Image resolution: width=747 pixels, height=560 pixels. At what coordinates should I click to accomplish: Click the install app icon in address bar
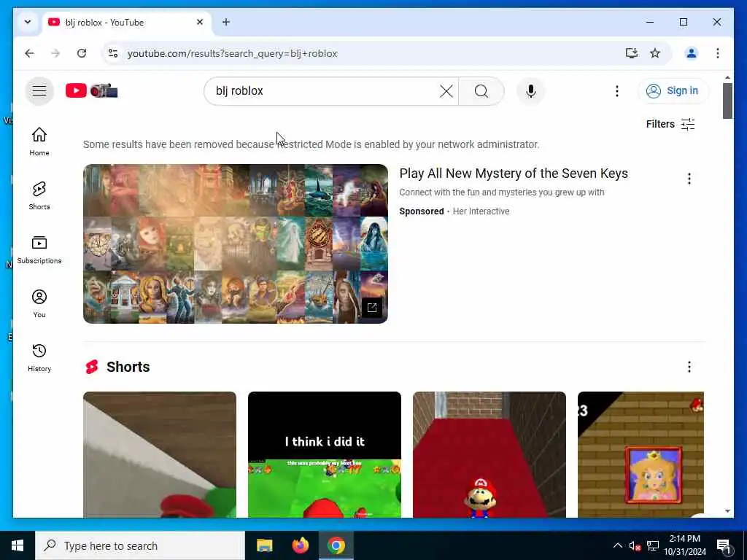pyautogui.click(x=631, y=53)
